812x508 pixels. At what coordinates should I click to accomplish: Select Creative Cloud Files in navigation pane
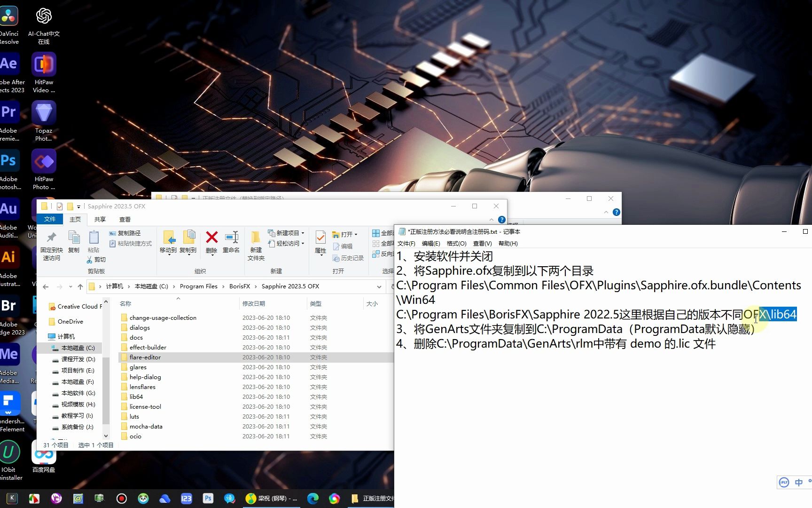click(75, 307)
